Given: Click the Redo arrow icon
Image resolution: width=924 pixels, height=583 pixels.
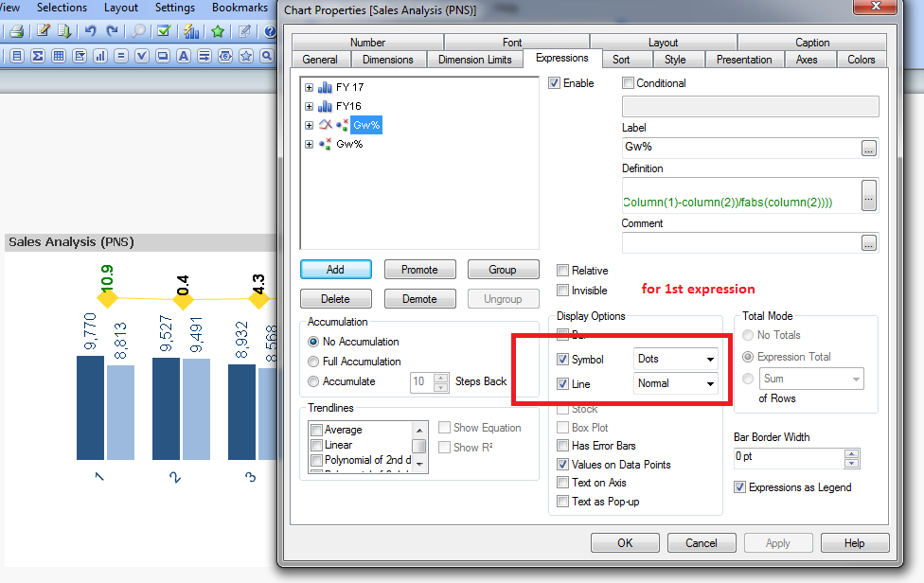Looking at the screenshot, I should 112,31.
